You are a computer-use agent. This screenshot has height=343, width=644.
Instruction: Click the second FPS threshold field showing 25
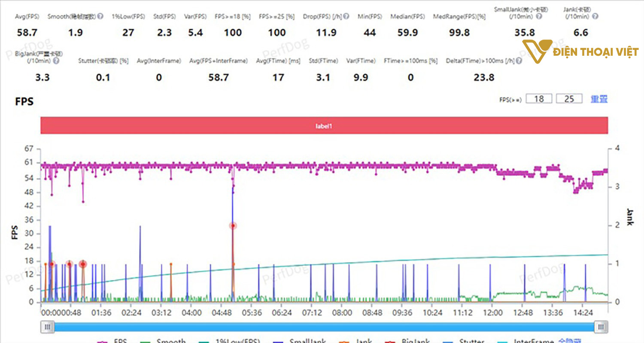click(x=569, y=99)
